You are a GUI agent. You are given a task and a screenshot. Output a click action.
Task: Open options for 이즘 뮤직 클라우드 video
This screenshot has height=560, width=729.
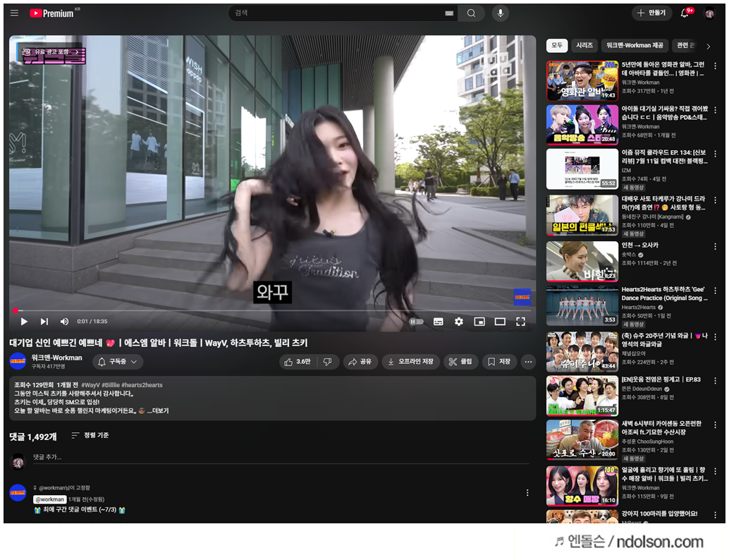tap(715, 154)
